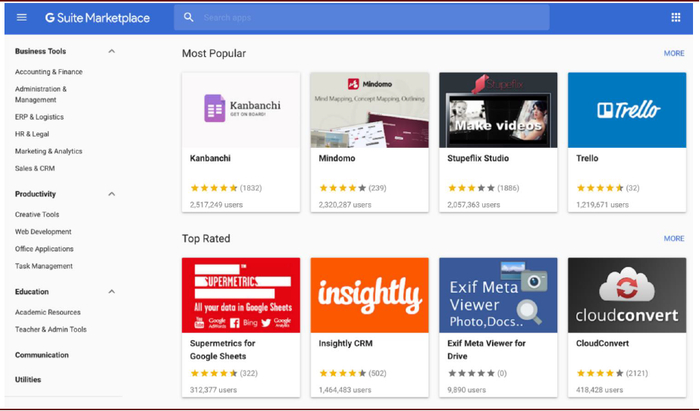
Task: Open the insightly orange banner image
Action: tap(370, 295)
